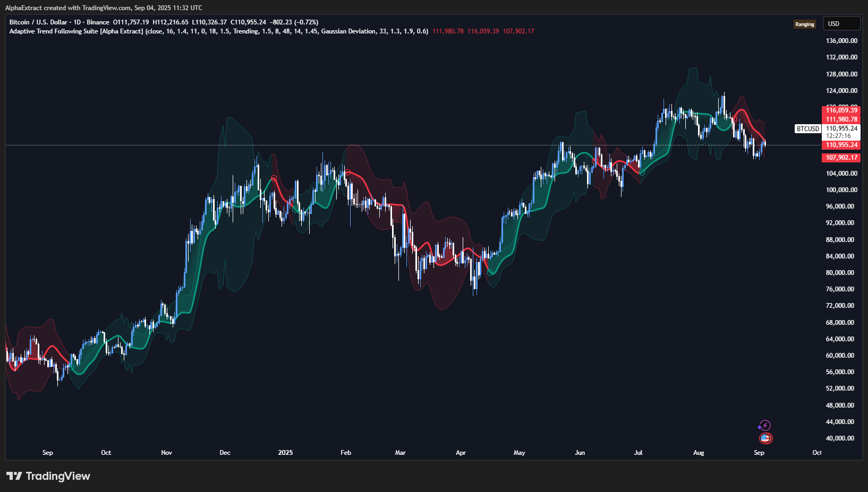
Task: Click the -802.23 (-0.72%) change value
Action: 294,22
